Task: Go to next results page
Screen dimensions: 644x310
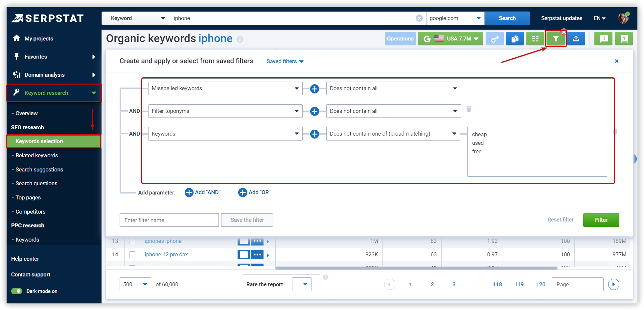Action: point(613,284)
